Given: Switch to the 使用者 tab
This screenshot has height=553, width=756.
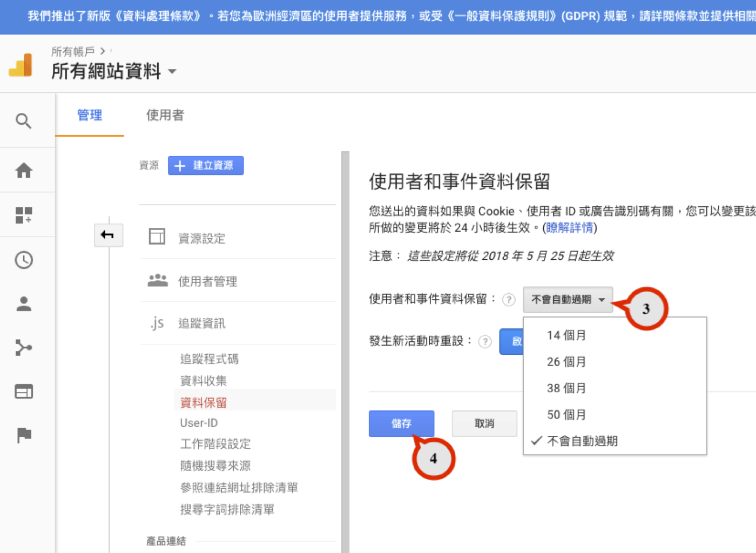Looking at the screenshot, I should pyautogui.click(x=165, y=115).
